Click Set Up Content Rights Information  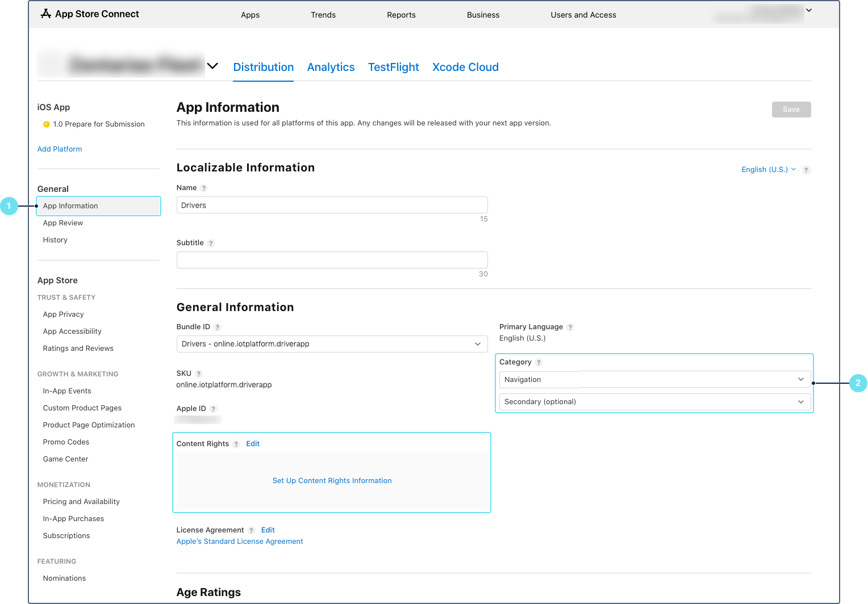(x=332, y=481)
